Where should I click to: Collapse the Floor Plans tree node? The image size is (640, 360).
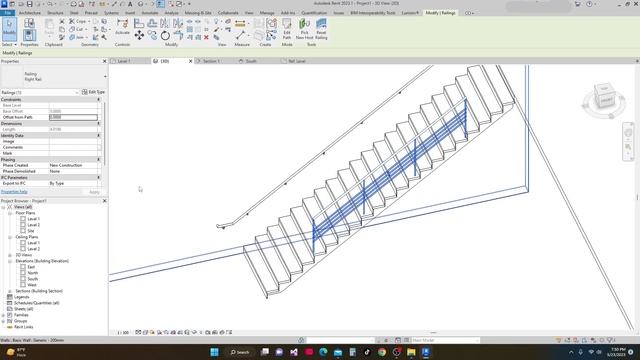[10, 213]
